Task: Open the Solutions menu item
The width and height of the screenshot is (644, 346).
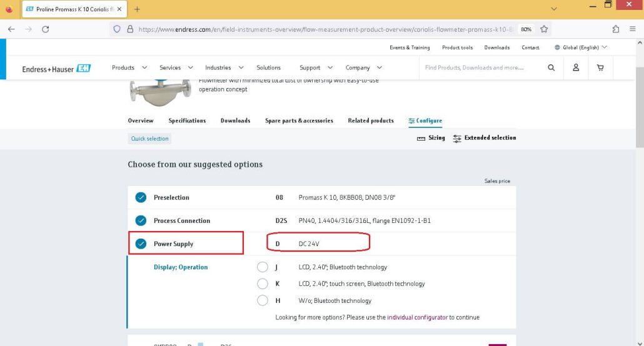Action: pyautogui.click(x=268, y=67)
